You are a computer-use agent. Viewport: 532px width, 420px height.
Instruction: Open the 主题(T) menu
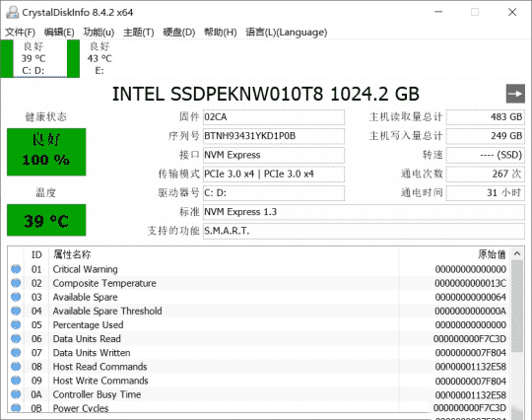click(x=139, y=33)
